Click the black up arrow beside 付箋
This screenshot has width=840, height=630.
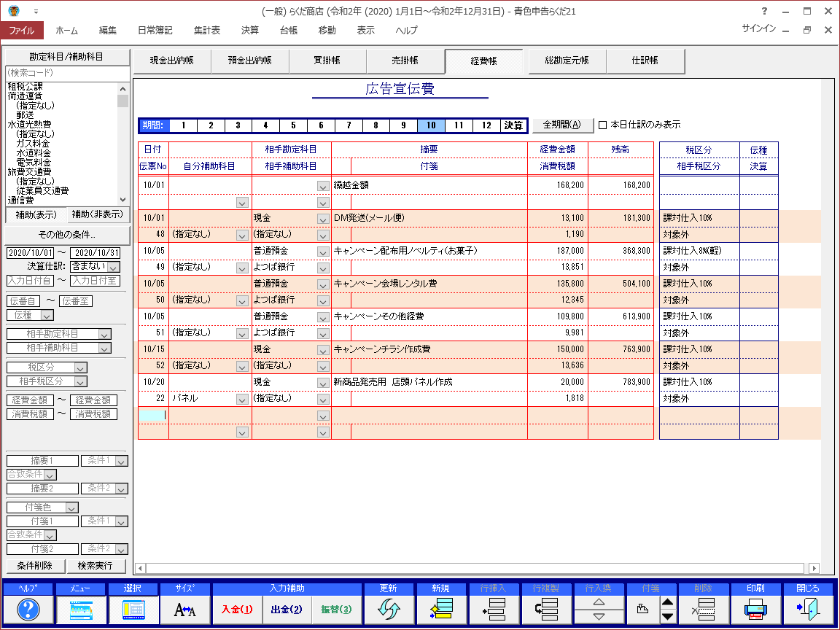(667, 602)
